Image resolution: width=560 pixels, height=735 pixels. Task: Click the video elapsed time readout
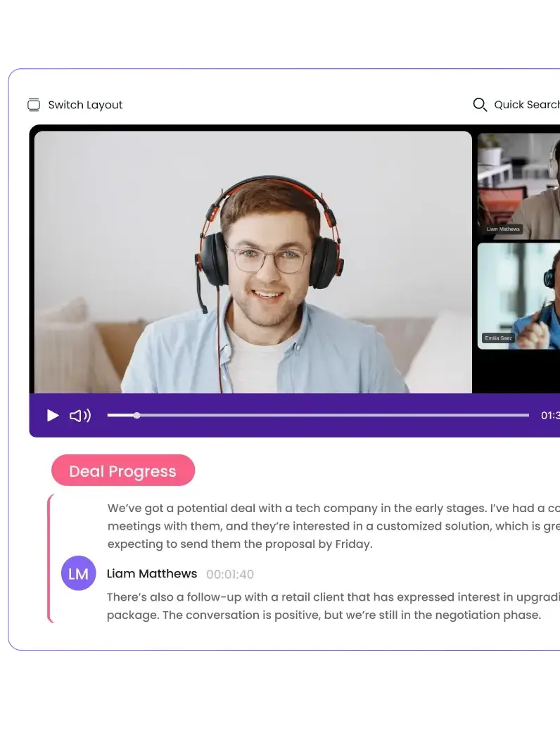point(550,415)
